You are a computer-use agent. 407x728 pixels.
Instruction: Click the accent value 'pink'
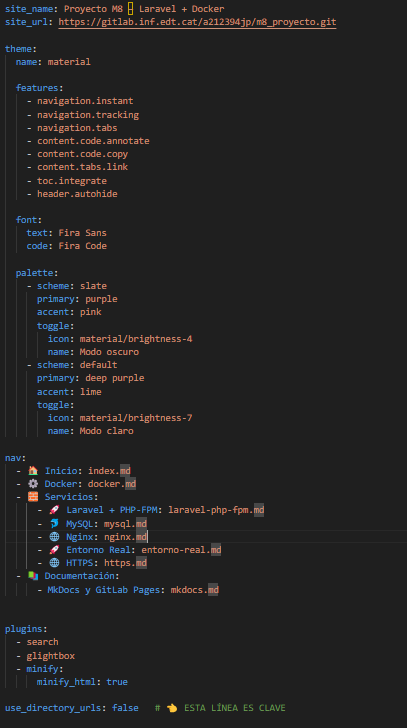point(90,312)
